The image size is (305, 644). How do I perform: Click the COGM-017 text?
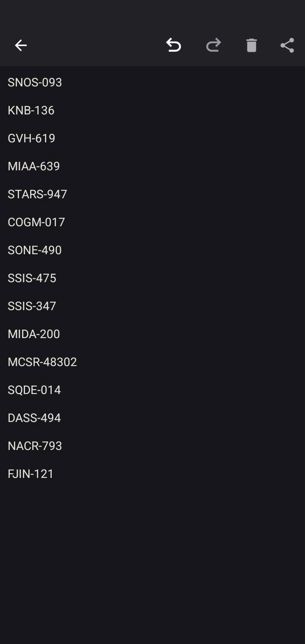click(x=36, y=222)
